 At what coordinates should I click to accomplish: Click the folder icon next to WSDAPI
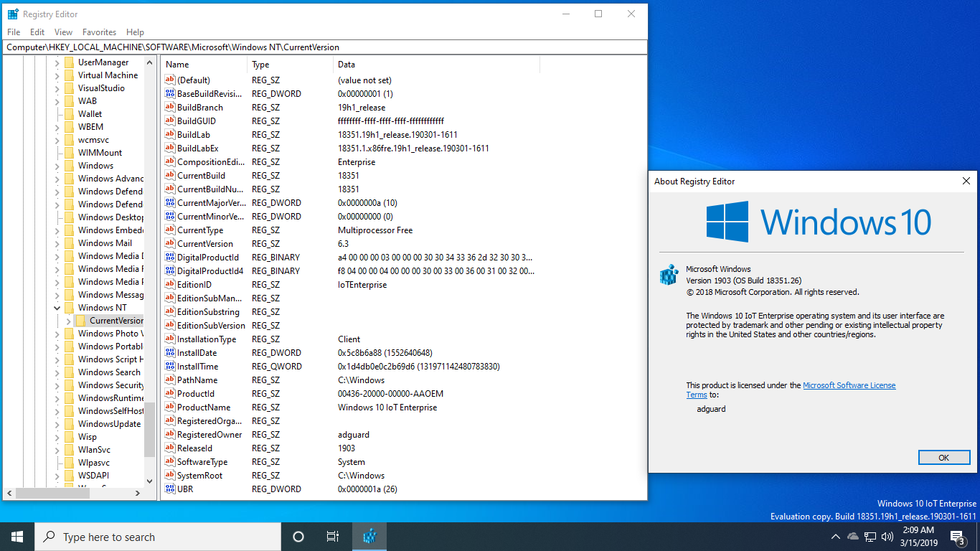click(70, 476)
